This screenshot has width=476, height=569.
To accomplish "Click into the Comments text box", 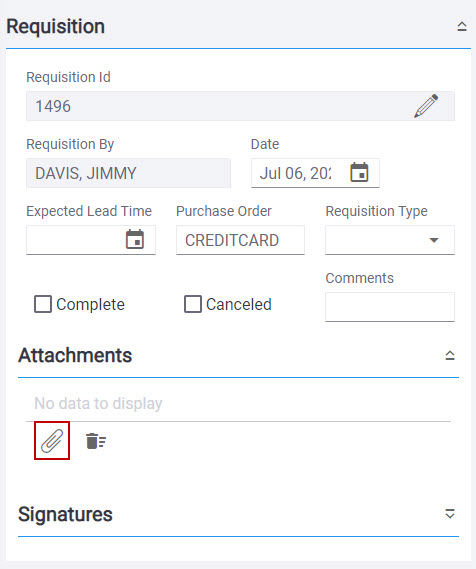I will [x=390, y=307].
